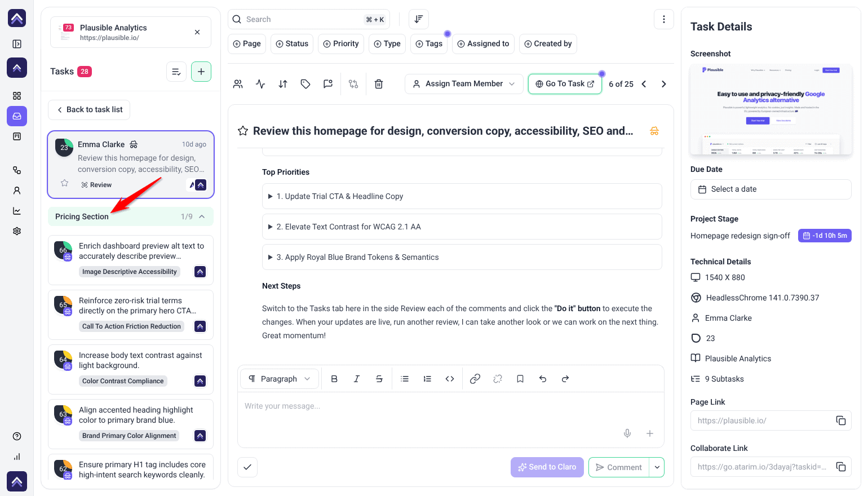The width and height of the screenshot is (868, 496).
Task: Open the due date Select a date field
Action: click(x=771, y=189)
